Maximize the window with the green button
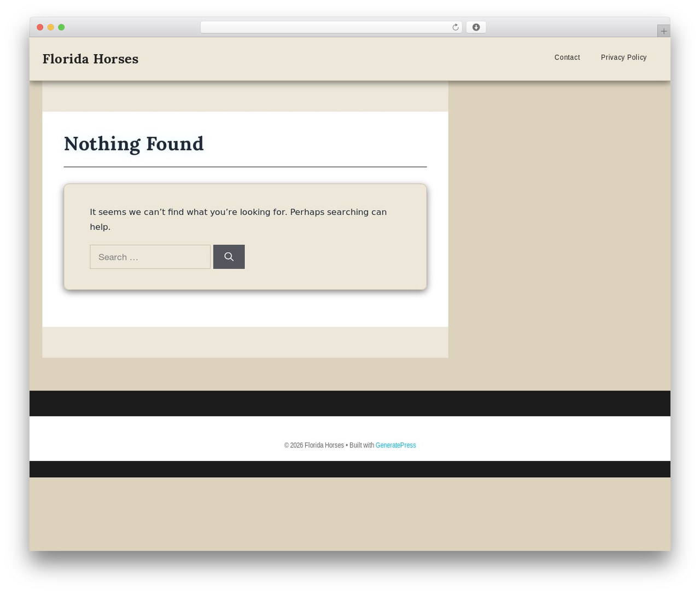The width and height of the screenshot is (700, 593). (x=61, y=27)
